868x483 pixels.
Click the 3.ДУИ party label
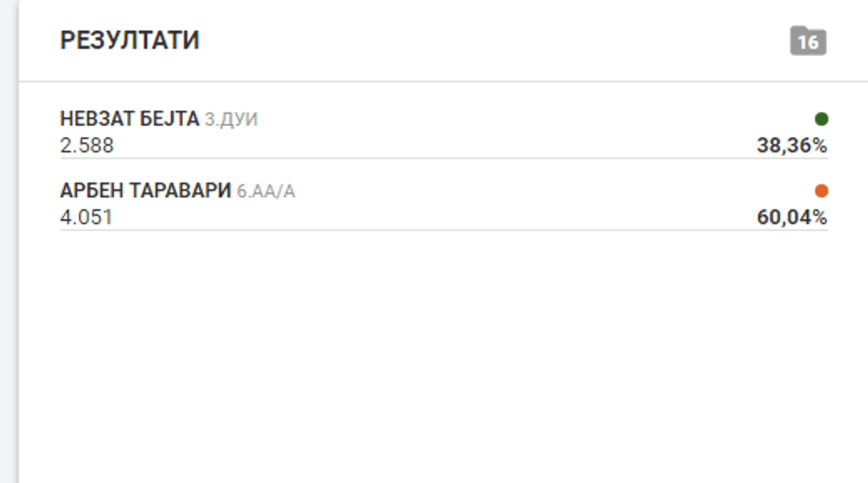[x=231, y=120]
